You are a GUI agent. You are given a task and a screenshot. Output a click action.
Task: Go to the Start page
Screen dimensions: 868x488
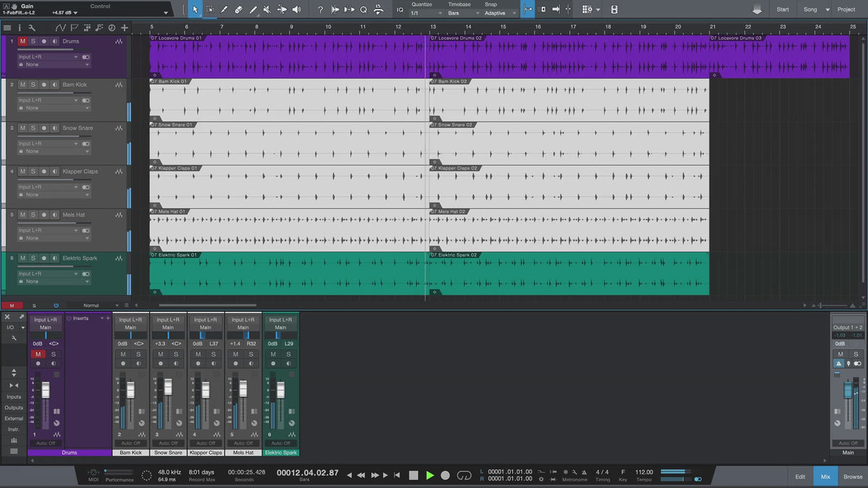click(783, 9)
